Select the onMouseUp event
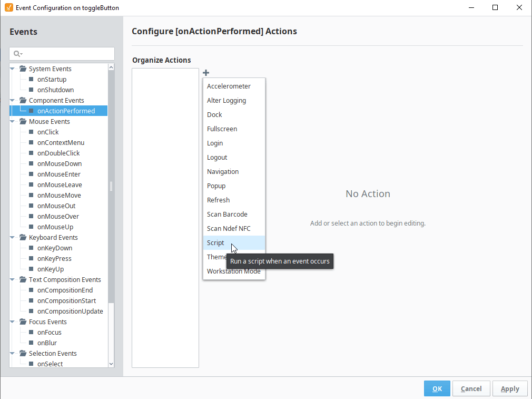This screenshot has width=532, height=399. coord(55,227)
